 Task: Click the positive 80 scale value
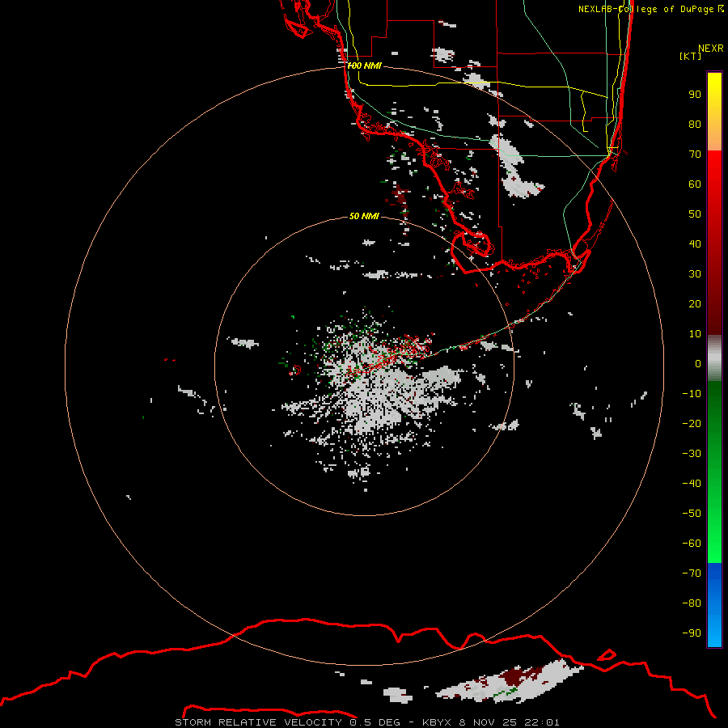pos(695,125)
